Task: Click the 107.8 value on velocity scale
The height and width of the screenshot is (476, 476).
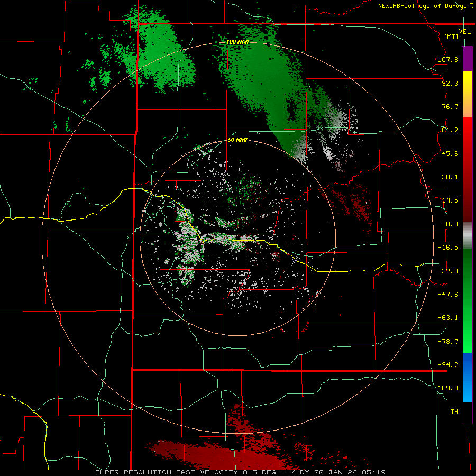Action: point(448,59)
